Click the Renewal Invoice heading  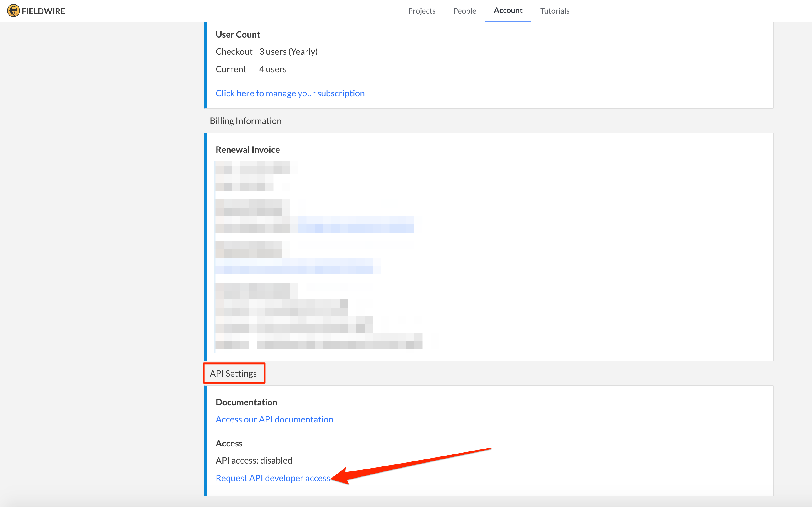pyautogui.click(x=247, y=150)
